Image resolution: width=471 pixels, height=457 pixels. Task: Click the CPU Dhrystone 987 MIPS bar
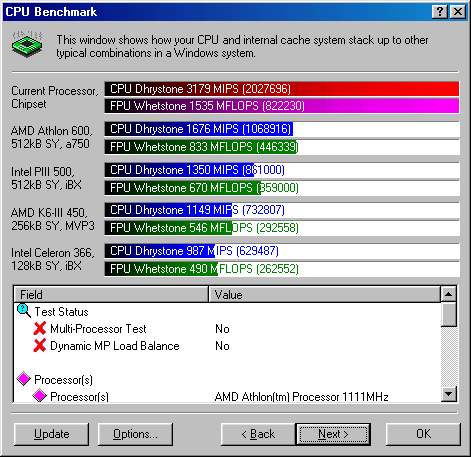[x=282, y=251]
